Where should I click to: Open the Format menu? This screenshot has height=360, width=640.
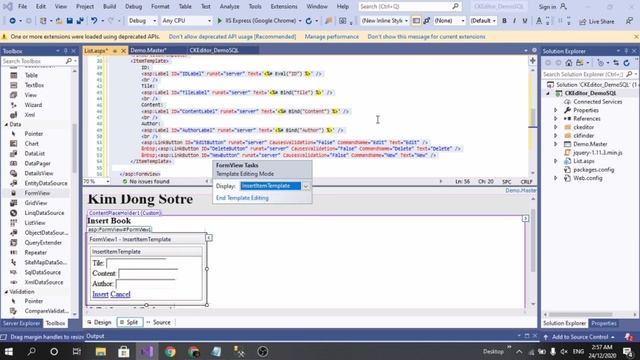tap(160, 7)
